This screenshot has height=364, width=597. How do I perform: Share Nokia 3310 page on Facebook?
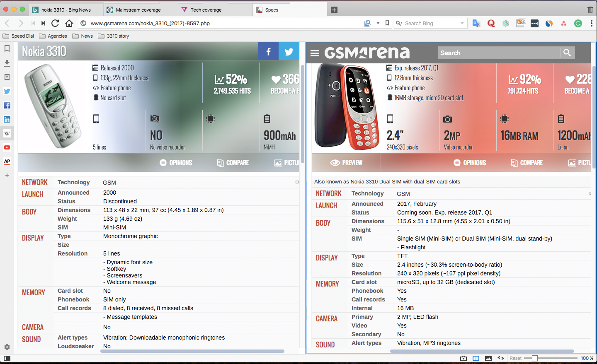268,51
